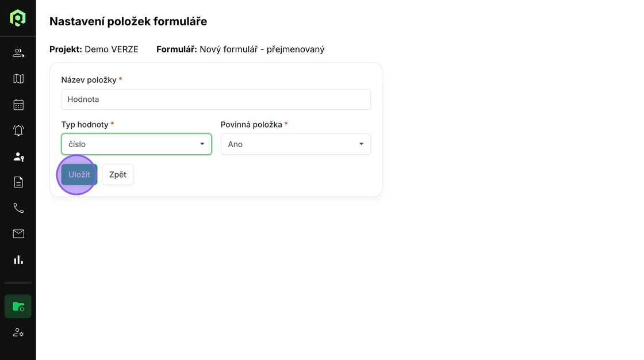
Task: Open the user settings gear icon
Action: (x=18, y=332)
